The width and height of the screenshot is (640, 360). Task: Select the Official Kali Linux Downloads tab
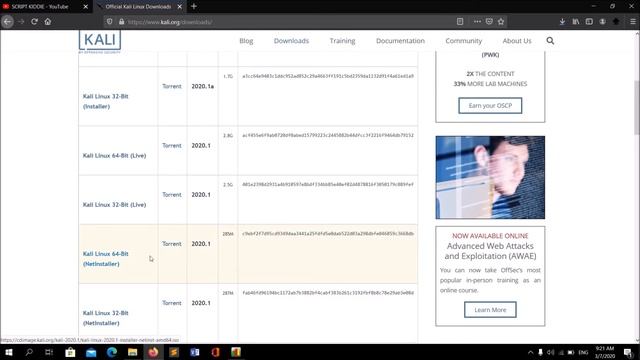click(138, 7)
